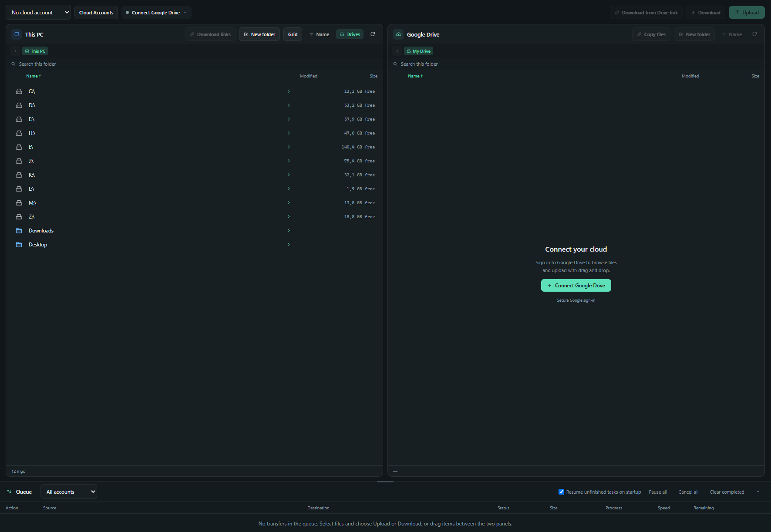This screenshot has width=771, height=532.
Task: Click Clear completed
Action: point(727,492)
